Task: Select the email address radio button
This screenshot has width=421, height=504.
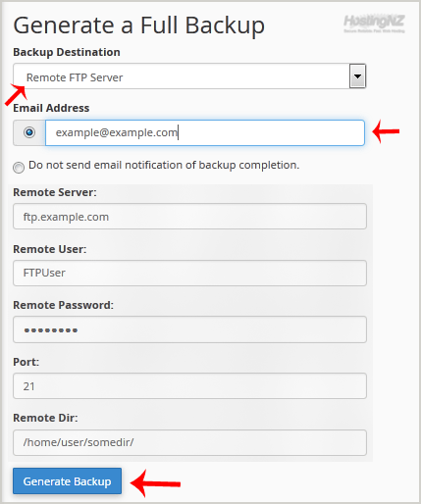Action: pyautogui.click(x=29, y=132)
